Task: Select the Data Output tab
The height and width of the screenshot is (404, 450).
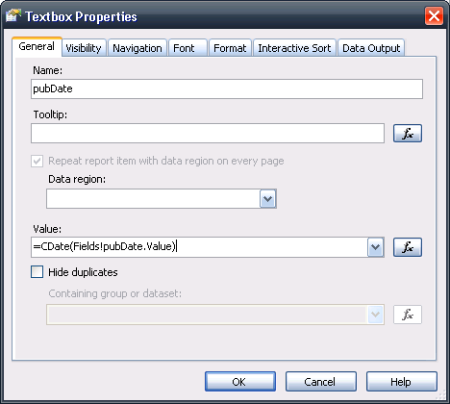Action: point(371,48)
